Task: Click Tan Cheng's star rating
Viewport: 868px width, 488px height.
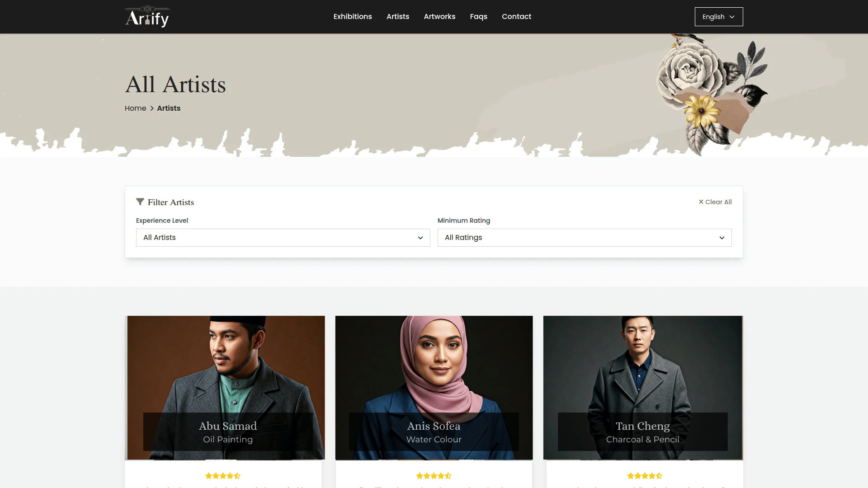Action: [645, 476]
